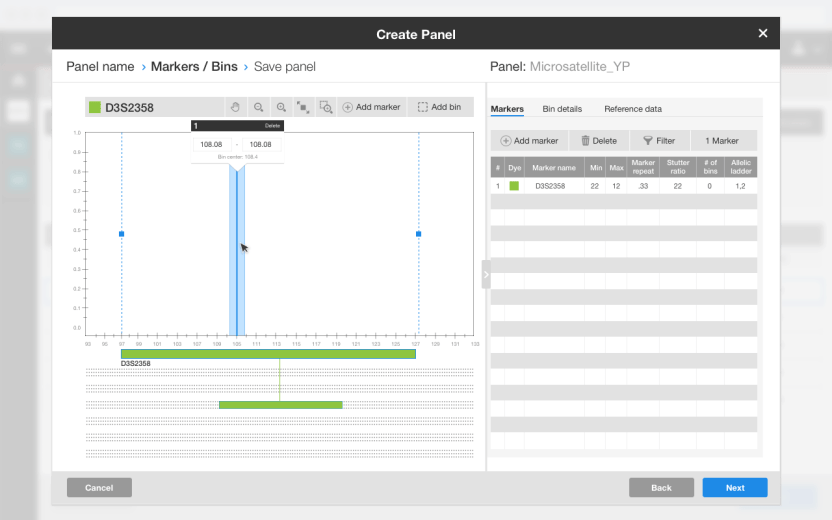Screen dimensions: 832x520
Task: Expand the side panel with the arrow handle
Action: 486,274
